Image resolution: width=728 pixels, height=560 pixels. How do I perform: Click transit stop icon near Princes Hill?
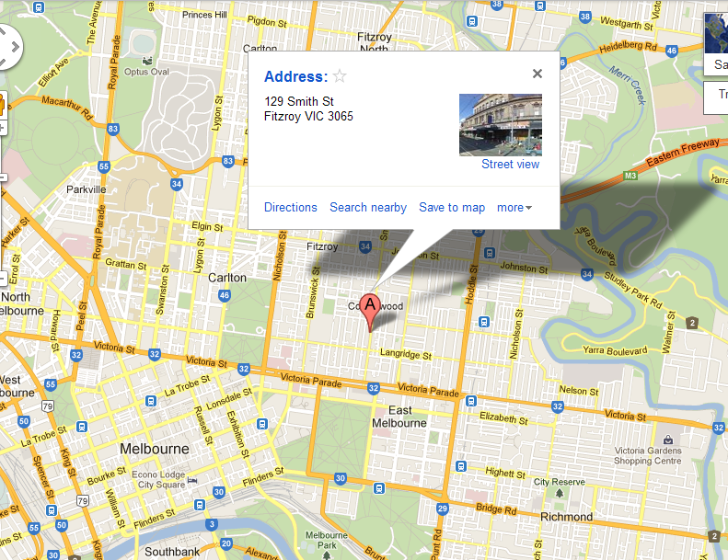click(x=39, y=7)
